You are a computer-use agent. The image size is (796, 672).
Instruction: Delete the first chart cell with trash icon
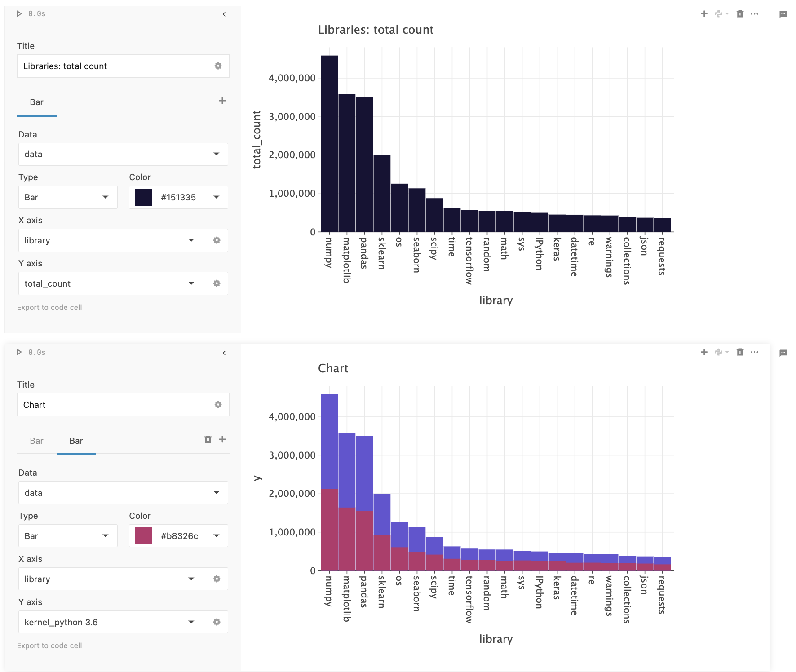[x=740, y=14]
